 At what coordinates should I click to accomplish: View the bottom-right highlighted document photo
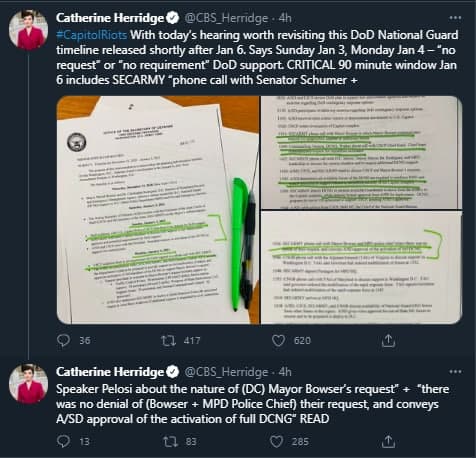tap(361, 267)
